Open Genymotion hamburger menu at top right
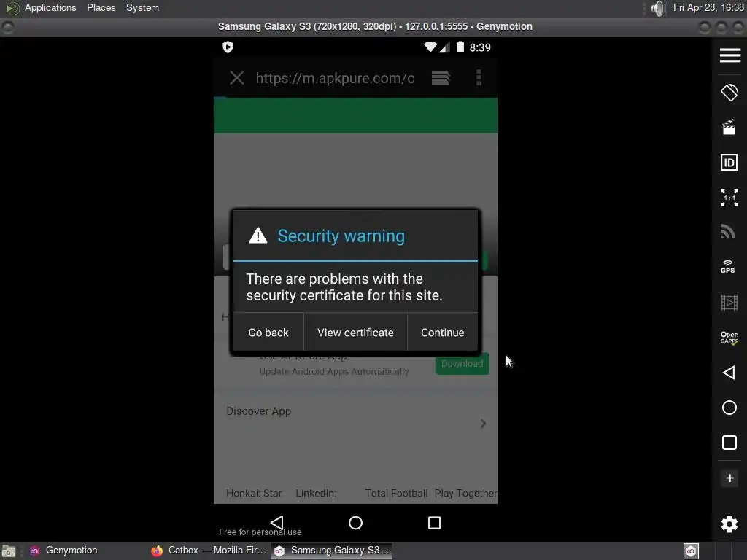The image size is (747, 560). point(729,55)
